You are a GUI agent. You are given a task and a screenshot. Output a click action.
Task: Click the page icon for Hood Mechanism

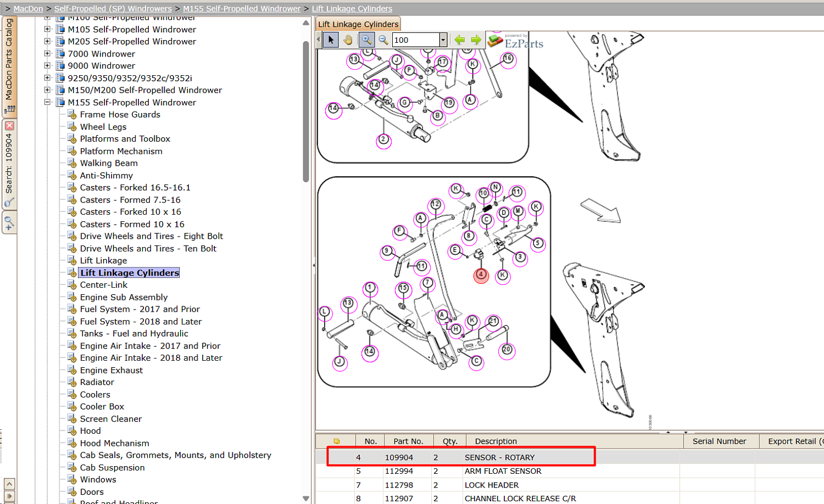(x=72, y=444)
